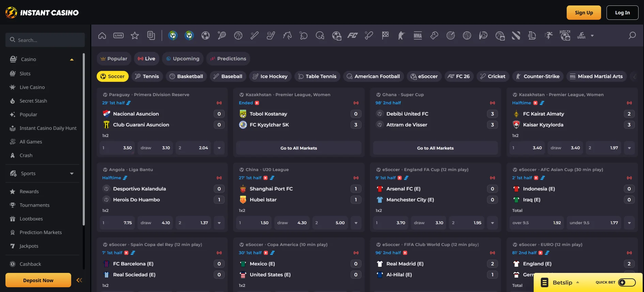Switch to the Popular tab
Screen dimensions: 644x292
(114, 59)
